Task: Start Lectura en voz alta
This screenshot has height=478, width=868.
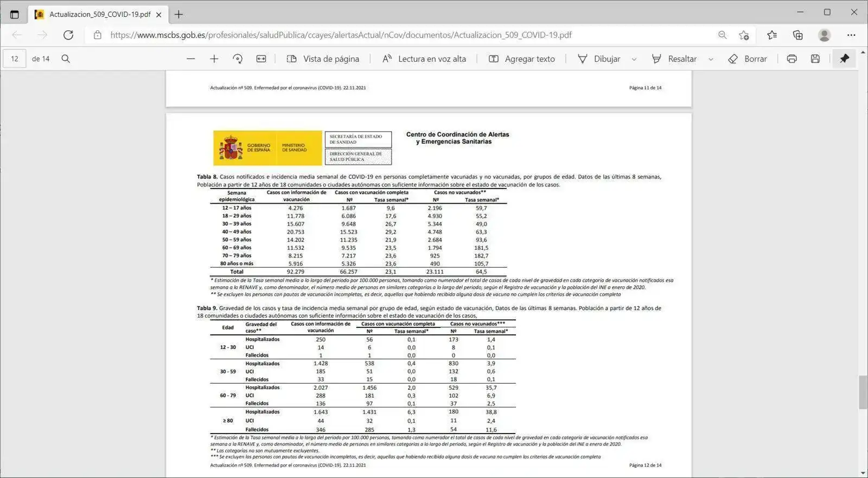Action: [x=424, y=59]
